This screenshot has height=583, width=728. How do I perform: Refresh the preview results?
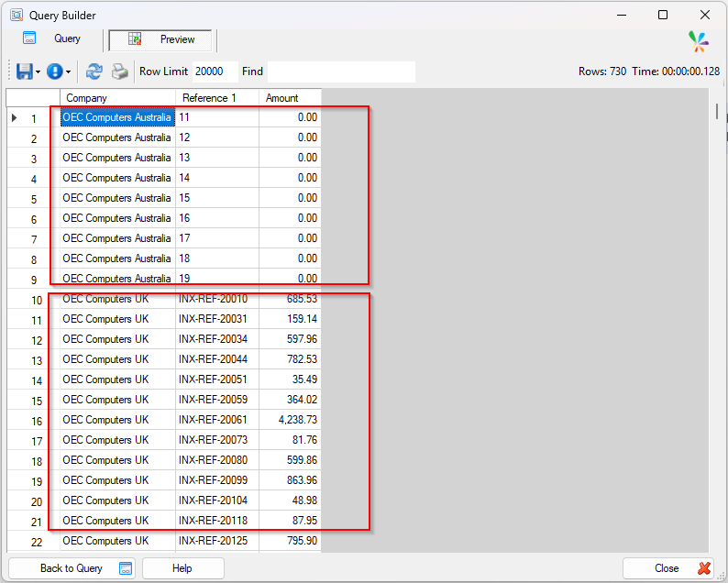(x=94, y=71)
